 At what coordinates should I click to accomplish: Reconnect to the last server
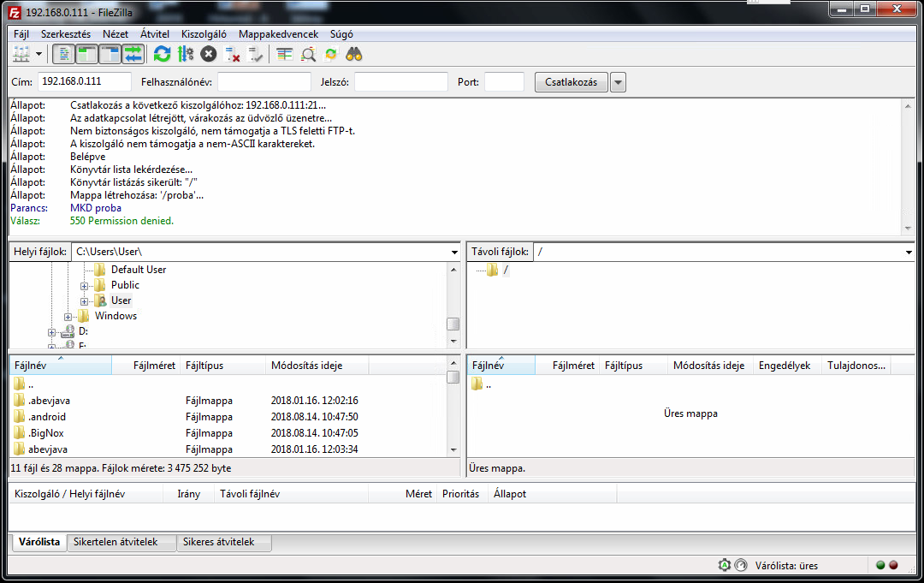(255, 55)
